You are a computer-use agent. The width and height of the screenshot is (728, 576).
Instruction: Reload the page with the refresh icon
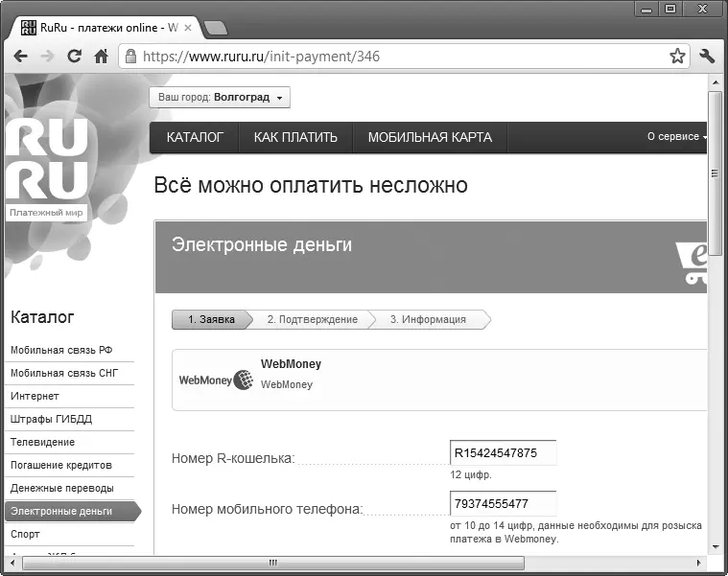(74, 57)
